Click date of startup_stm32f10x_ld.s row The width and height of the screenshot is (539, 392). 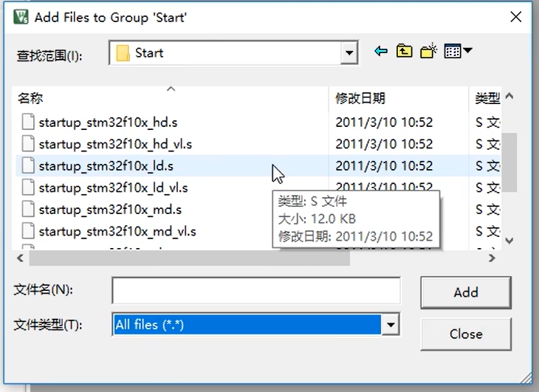click(384, 166)
